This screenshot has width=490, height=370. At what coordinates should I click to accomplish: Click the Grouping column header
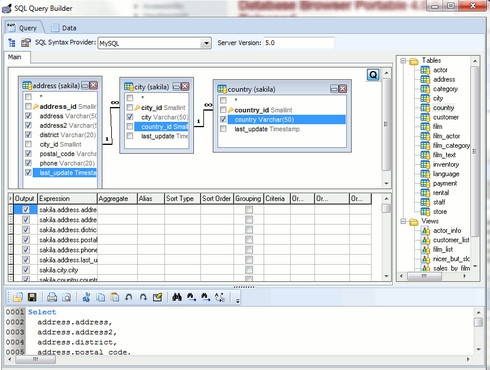click(248, 199)
